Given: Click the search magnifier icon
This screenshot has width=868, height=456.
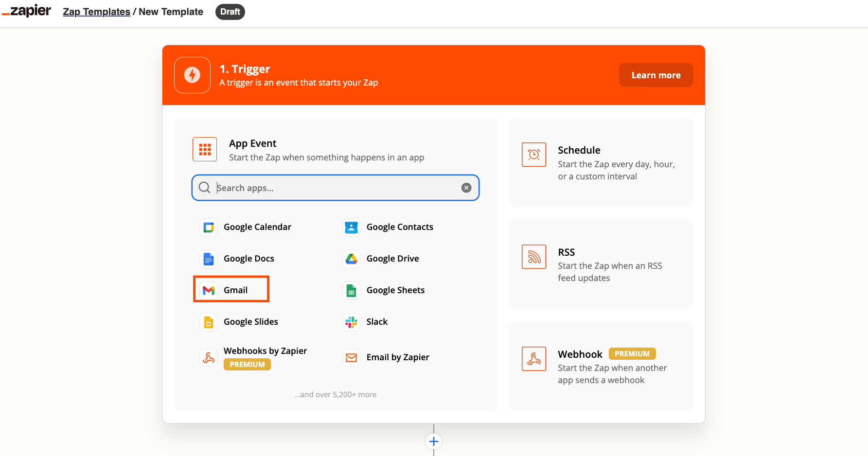Looking at the screenshot, I should (x=205, y=188).
